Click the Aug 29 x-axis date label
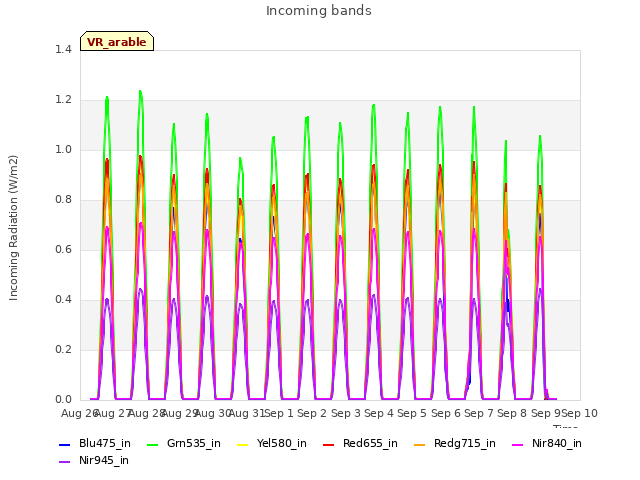 (180, 413)
